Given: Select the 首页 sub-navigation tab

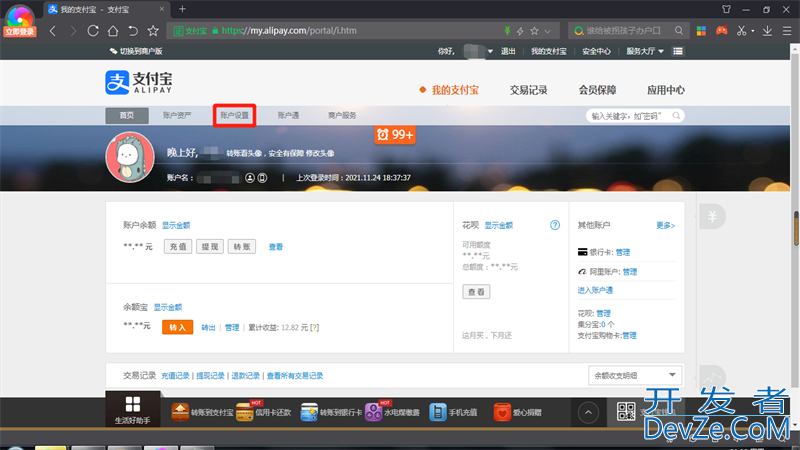Looking at the screenshot, I should pyautogui.click(x=127, y=115).
